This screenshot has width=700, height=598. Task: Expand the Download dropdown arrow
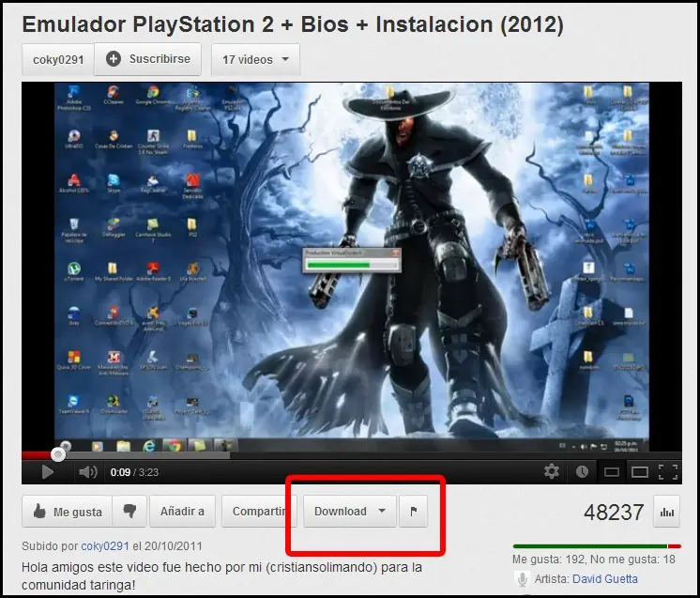(382, 511)
